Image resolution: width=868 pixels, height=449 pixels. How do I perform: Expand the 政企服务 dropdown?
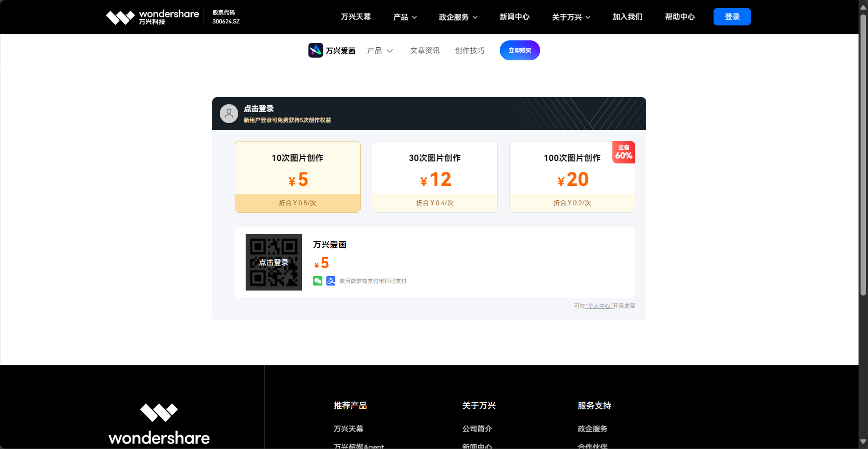point(458,17)
